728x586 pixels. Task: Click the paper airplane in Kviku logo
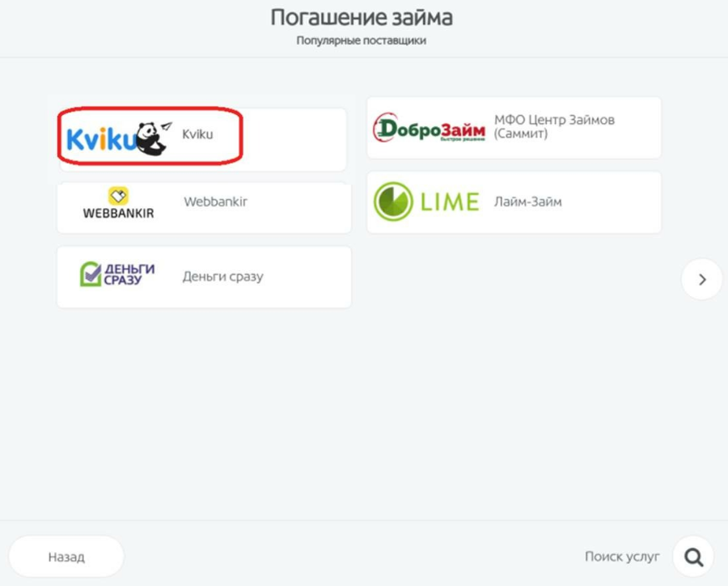166,126
